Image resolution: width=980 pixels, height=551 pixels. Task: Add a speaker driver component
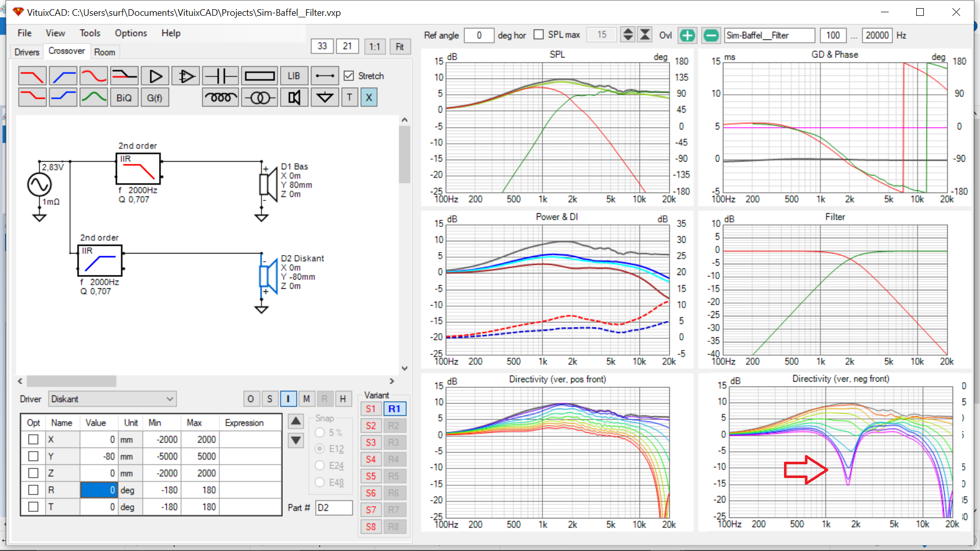tap(294, 97)
